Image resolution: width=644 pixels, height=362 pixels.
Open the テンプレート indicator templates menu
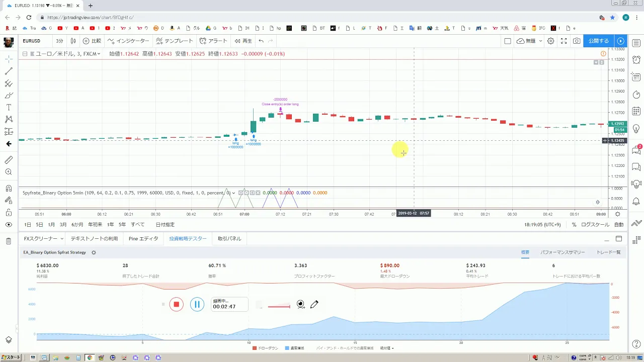tap(175, 41)
